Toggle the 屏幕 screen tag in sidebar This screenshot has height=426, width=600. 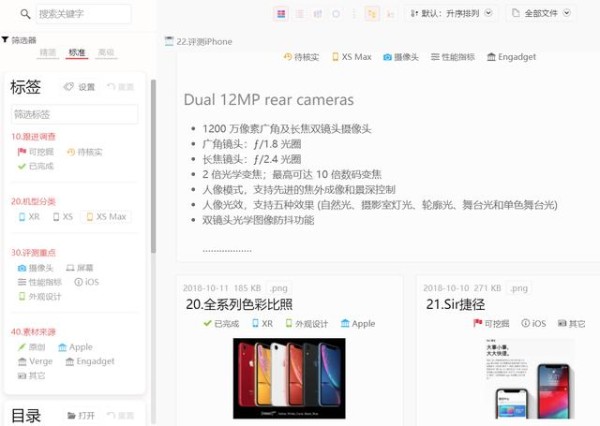click(80, 268)
